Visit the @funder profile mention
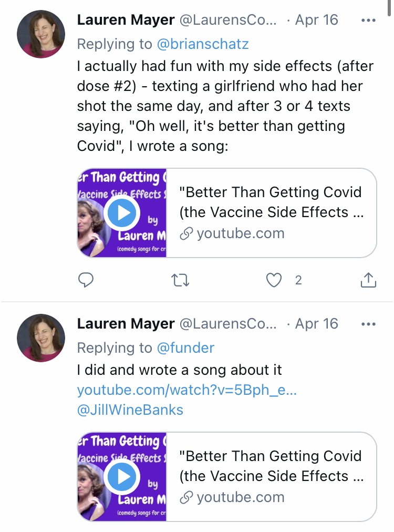 click(x=185, y=348)
